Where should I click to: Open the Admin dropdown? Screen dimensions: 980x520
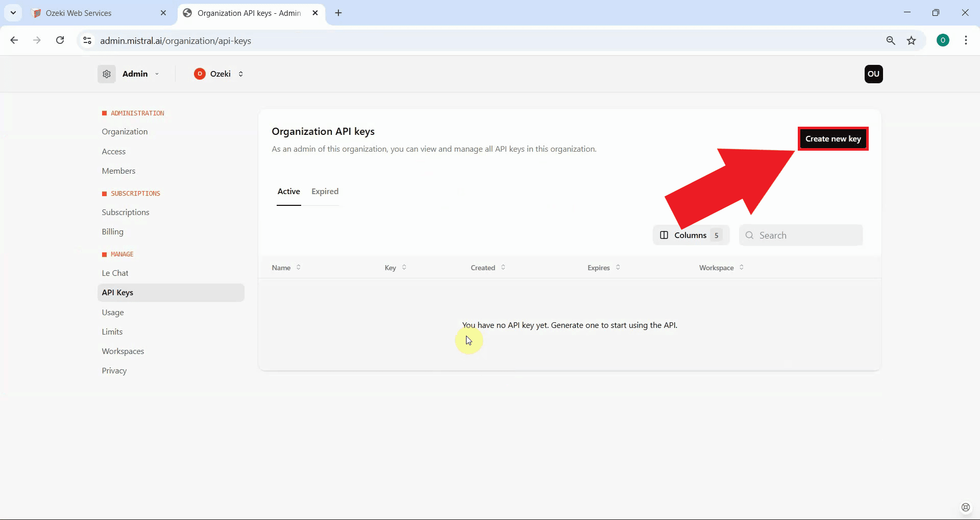pos(157,74)
